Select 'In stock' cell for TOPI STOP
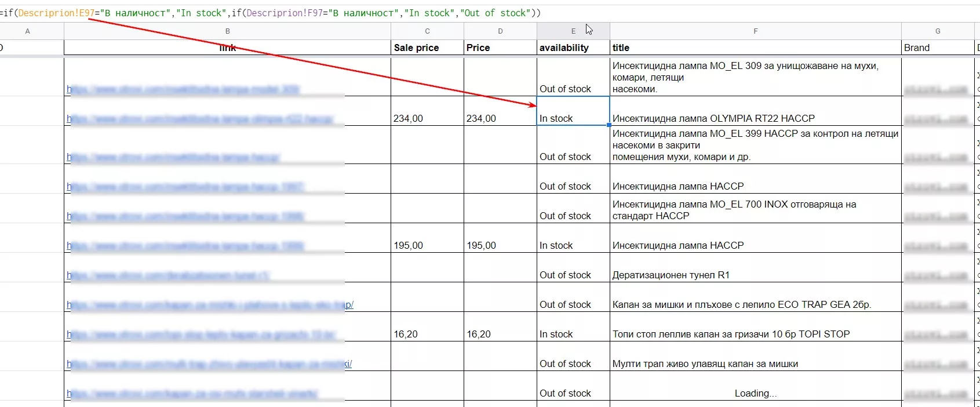The image size is (980, 407). (573, 326)
